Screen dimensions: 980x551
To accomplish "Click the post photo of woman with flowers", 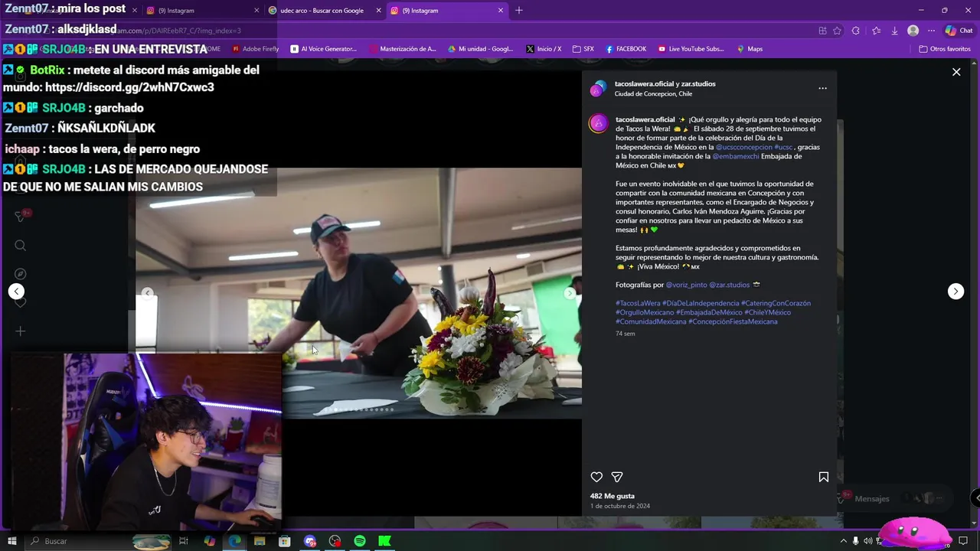I will point(358,293).
